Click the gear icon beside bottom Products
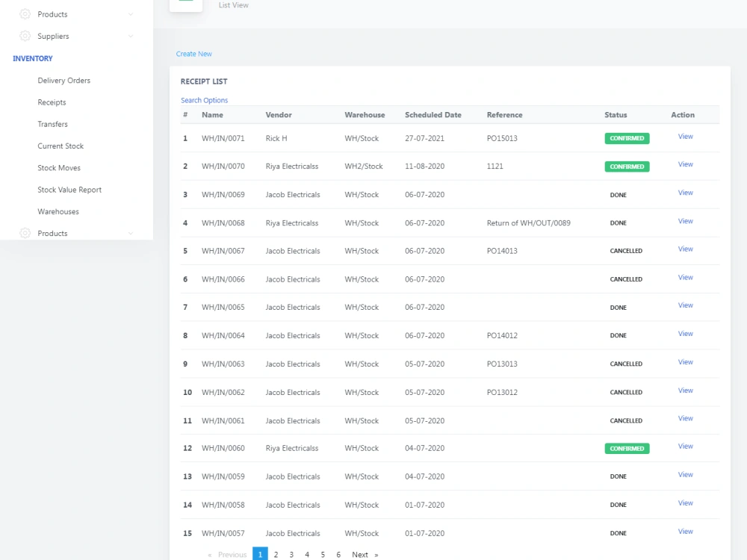The image size is (747, 560). coord(25,233)
